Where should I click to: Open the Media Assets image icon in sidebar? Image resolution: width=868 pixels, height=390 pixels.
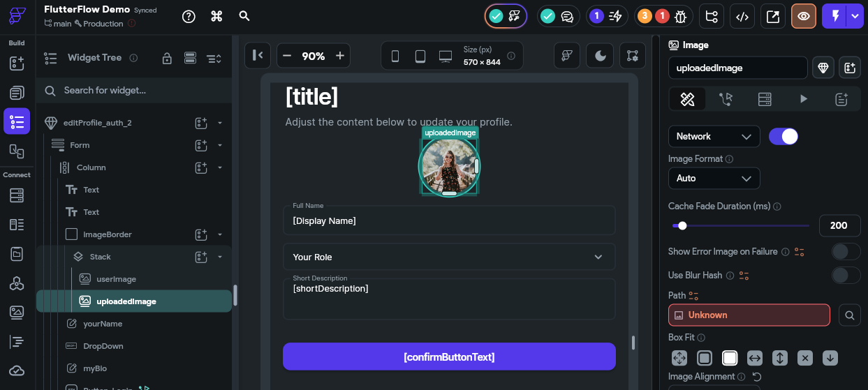[17, 312]
